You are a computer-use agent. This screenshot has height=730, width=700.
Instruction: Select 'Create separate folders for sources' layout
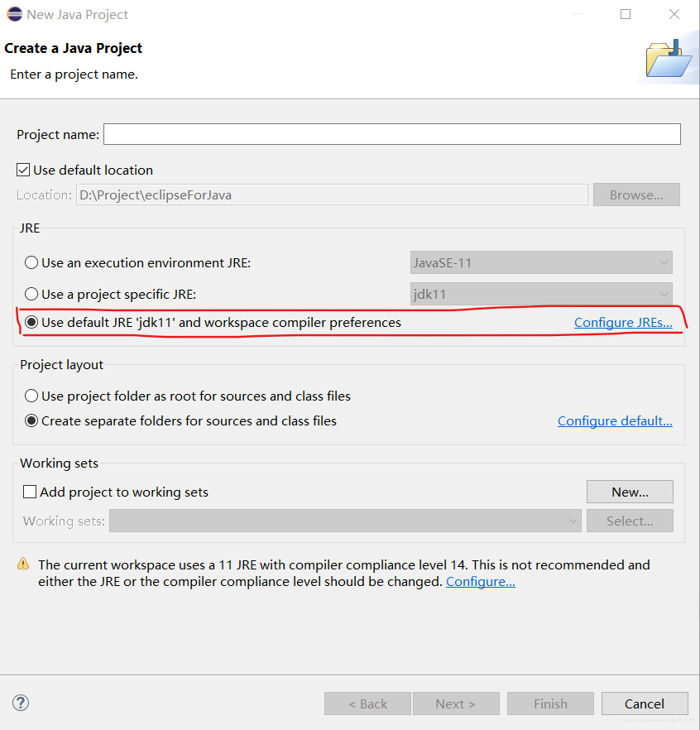coord(31,420)
